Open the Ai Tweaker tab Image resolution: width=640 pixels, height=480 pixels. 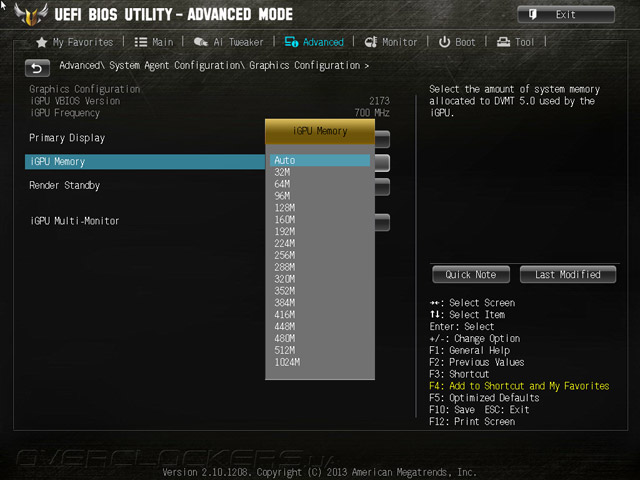click(x=229, y=42)
